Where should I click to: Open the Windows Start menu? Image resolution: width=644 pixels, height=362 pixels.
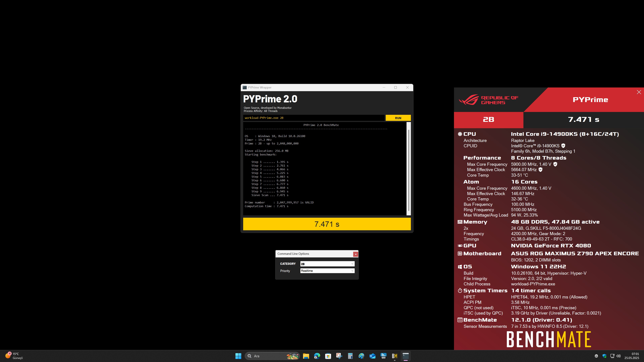(x=238, y=356)
